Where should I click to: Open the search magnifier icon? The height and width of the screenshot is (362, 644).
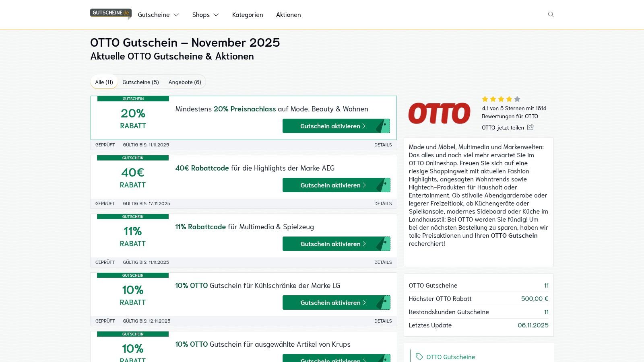(x=551, y=14)
